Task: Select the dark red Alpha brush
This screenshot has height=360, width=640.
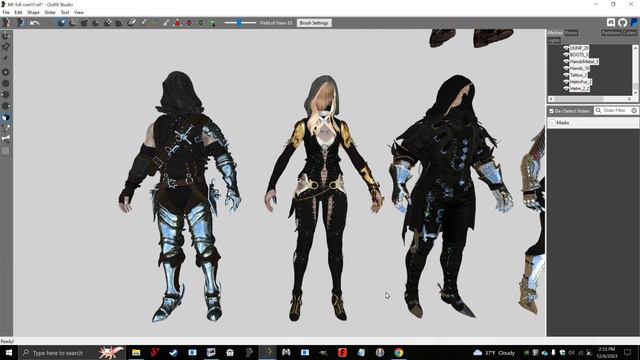Action: (x=189, y=23)
